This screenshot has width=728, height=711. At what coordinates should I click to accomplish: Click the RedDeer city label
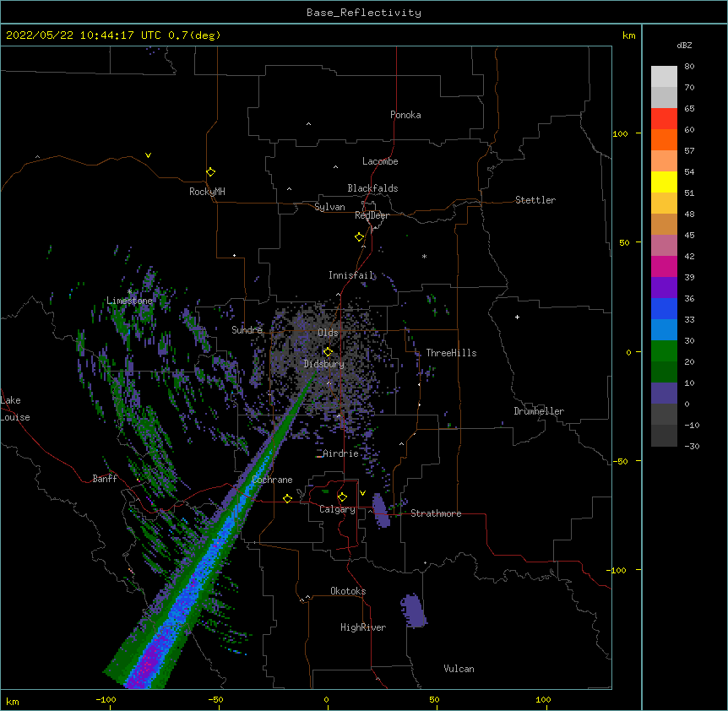[372, 215]
